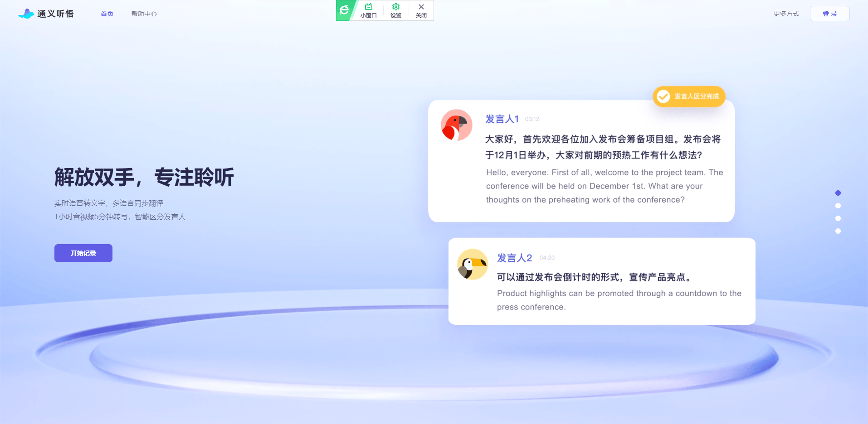Select the active first carousel dot
The height and width of the screenshot is (424, 868).
[x=838, y=193]
